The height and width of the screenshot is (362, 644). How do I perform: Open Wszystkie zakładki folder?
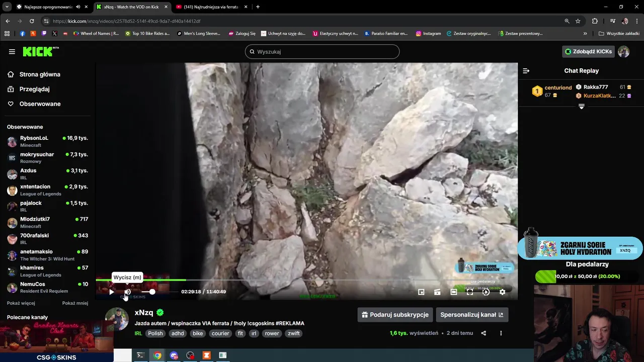tap(619, 34)
